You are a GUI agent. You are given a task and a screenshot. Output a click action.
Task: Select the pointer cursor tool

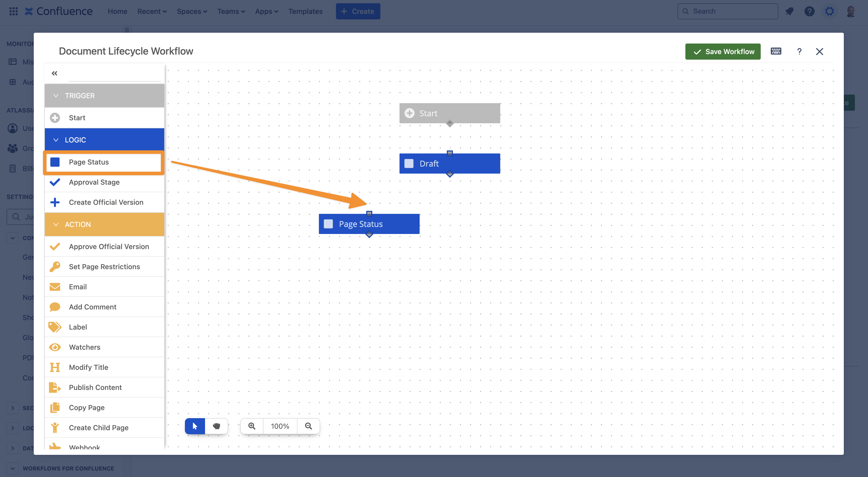(195, 426)
